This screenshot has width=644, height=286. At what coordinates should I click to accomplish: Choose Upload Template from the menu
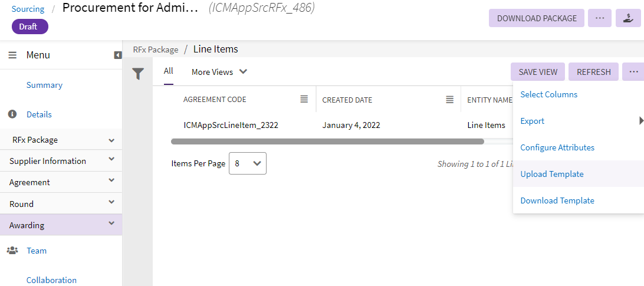click(x=552, y=174)
